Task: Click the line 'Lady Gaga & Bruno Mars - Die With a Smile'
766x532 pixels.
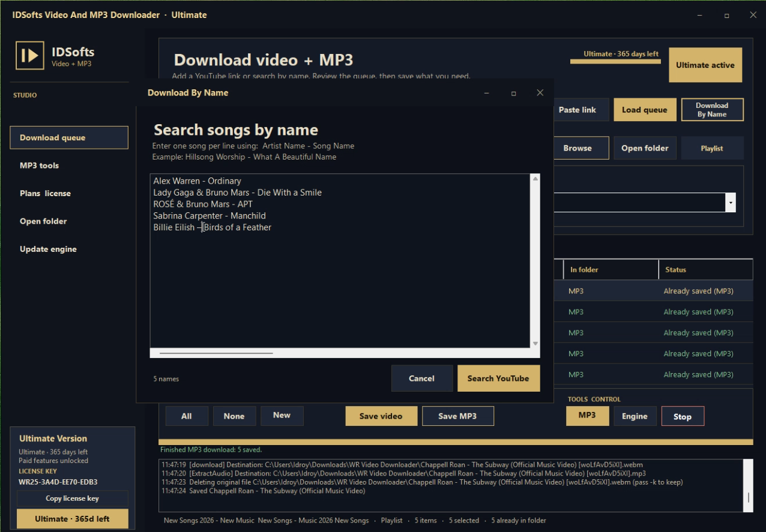Action: click(237, 193)
